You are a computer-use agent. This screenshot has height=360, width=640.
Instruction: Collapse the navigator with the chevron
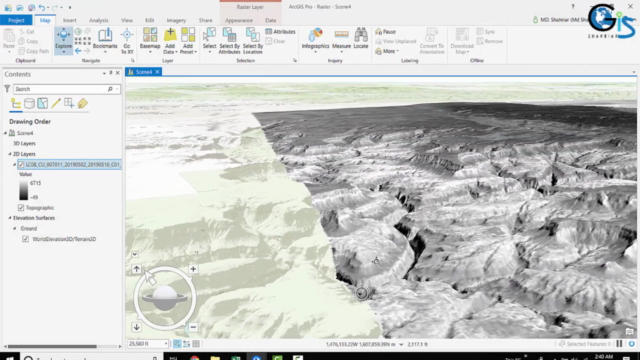(x=135, y=254)
